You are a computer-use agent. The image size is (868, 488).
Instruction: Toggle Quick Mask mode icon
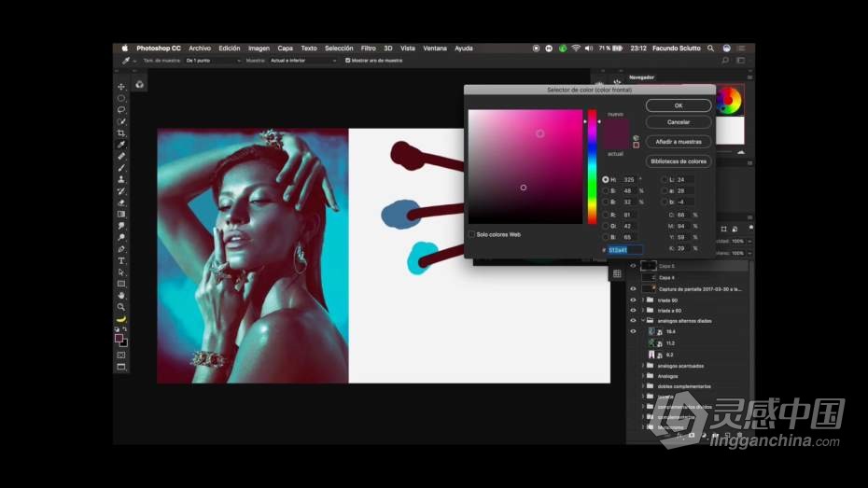click(x=121, y=356)
